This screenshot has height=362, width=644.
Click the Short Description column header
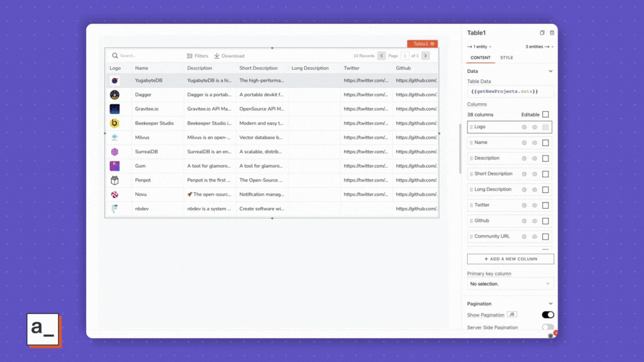pos(258,68)
